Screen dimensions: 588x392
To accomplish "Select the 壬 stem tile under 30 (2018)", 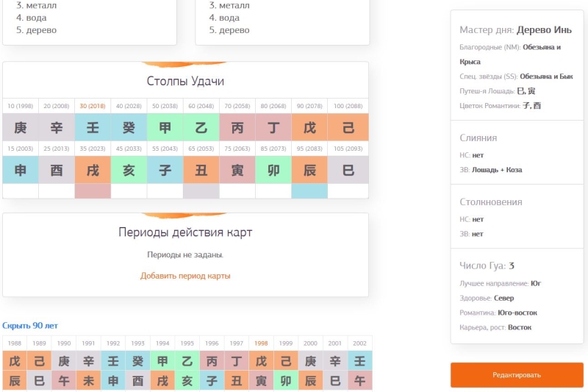I will (x=93, y=127).
